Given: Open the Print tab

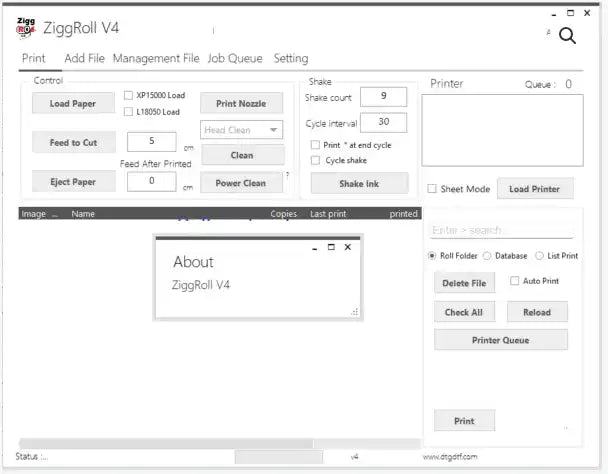Looking at the screenshot, I should click(x=34, y=59).
